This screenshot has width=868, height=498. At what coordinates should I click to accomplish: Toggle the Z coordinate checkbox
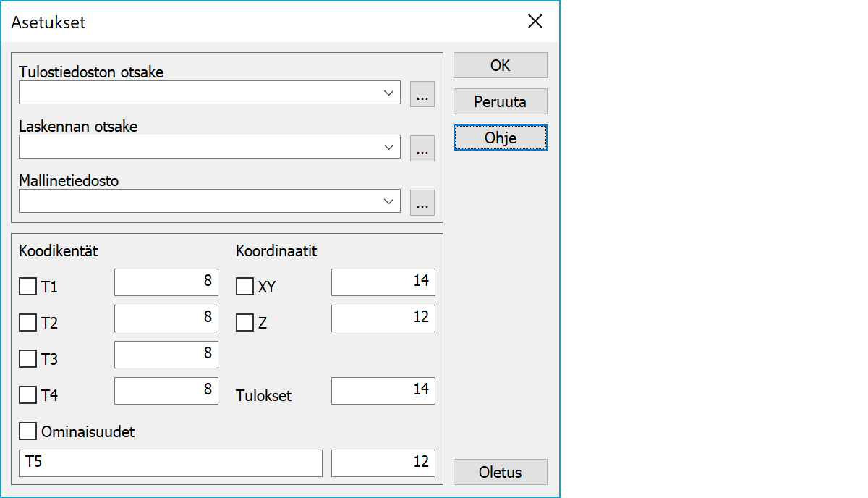coord(245,323)
